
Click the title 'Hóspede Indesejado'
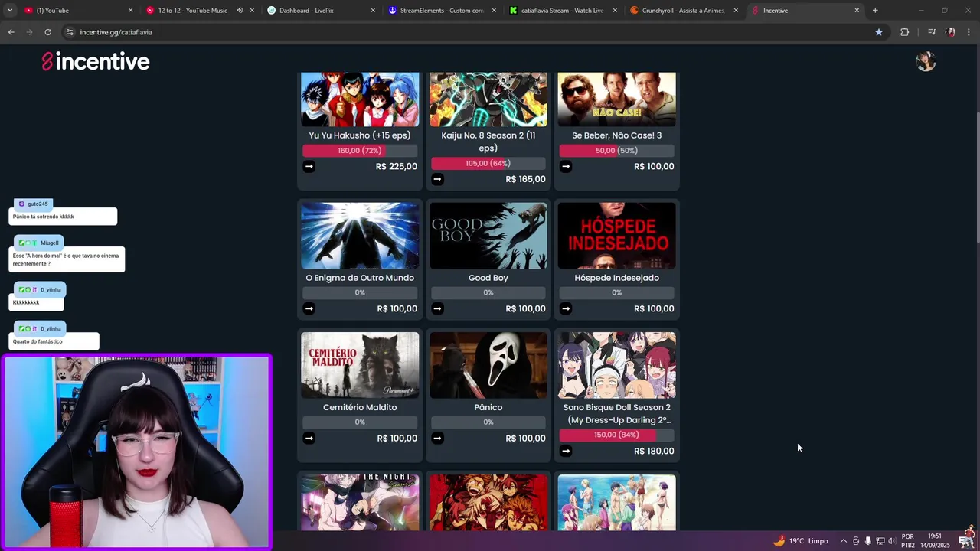616,278
